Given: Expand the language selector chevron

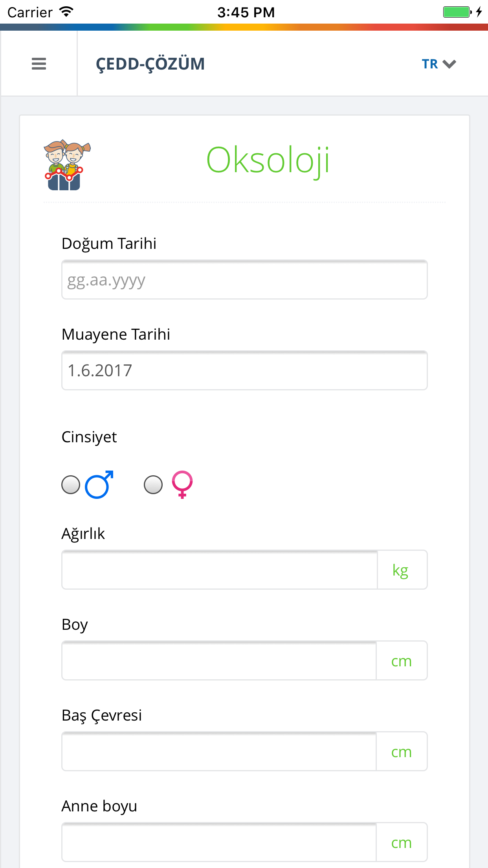Looking at the screenshot, I should click(x=450, y=63).
